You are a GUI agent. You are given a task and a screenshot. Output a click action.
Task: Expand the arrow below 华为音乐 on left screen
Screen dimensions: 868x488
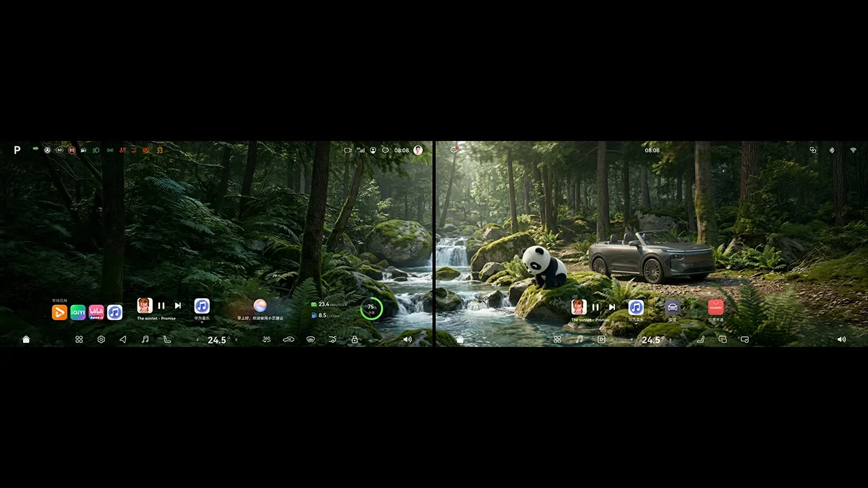coord(202,323)
